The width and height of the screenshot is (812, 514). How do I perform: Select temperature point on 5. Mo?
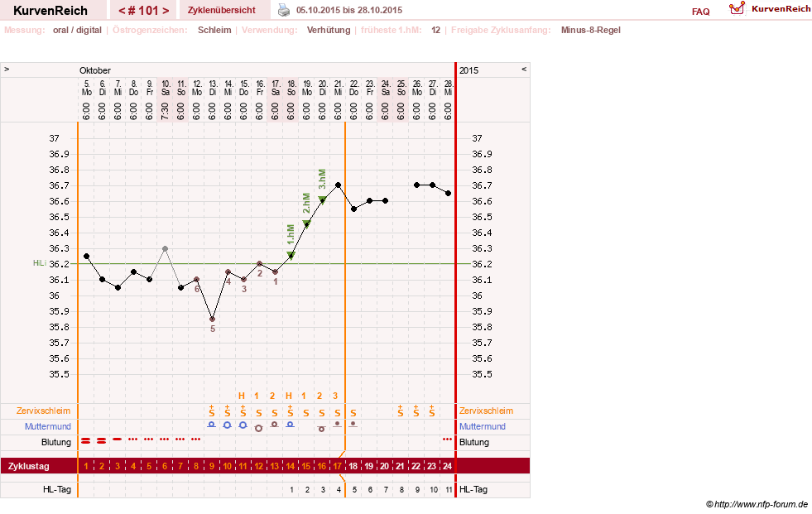86,257
